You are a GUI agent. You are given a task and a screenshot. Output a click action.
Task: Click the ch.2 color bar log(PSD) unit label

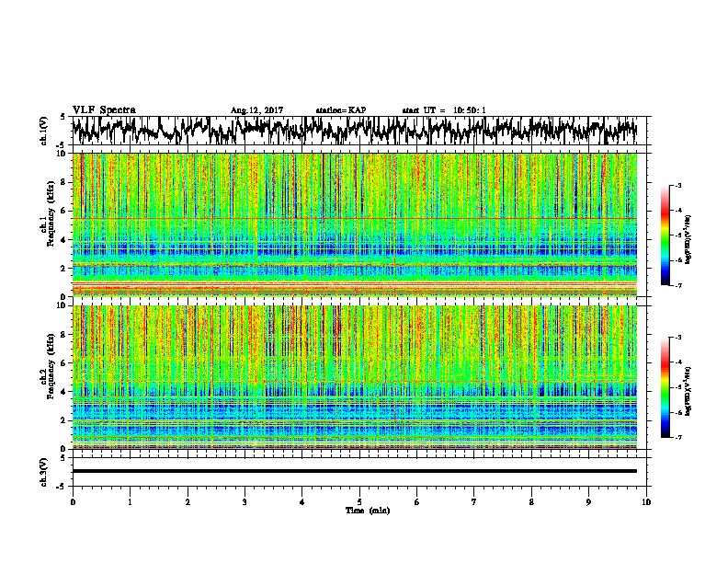coord(689,391)
